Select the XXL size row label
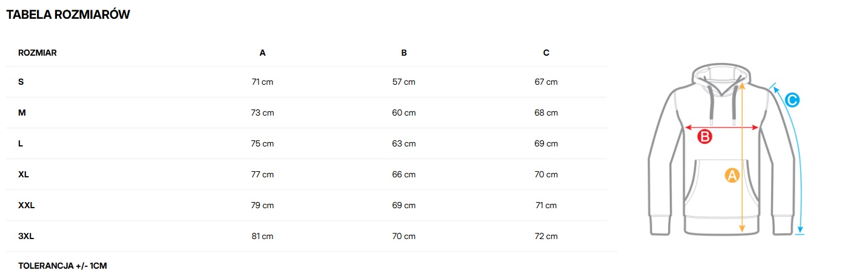Viewport: 868px width, 279px height. coord(27,205)
